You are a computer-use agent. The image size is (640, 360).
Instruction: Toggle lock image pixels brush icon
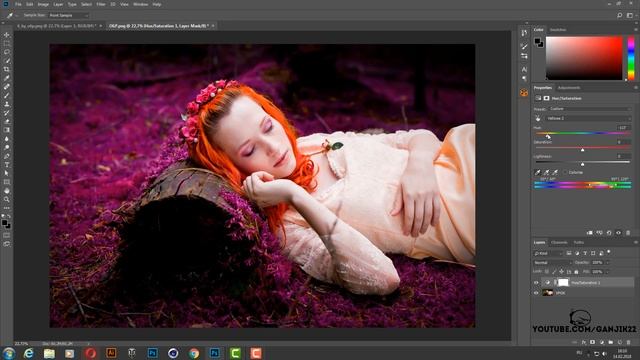coord(554,271)
